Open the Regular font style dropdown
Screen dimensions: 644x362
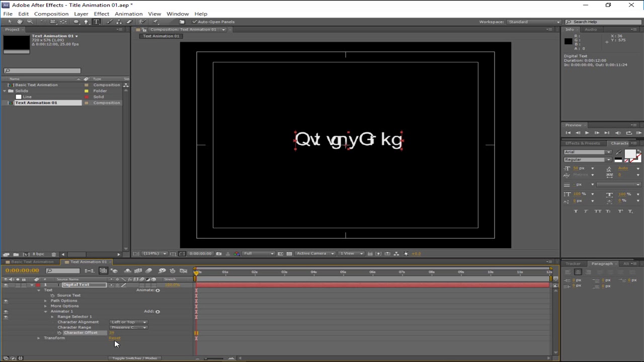(588, 159)
